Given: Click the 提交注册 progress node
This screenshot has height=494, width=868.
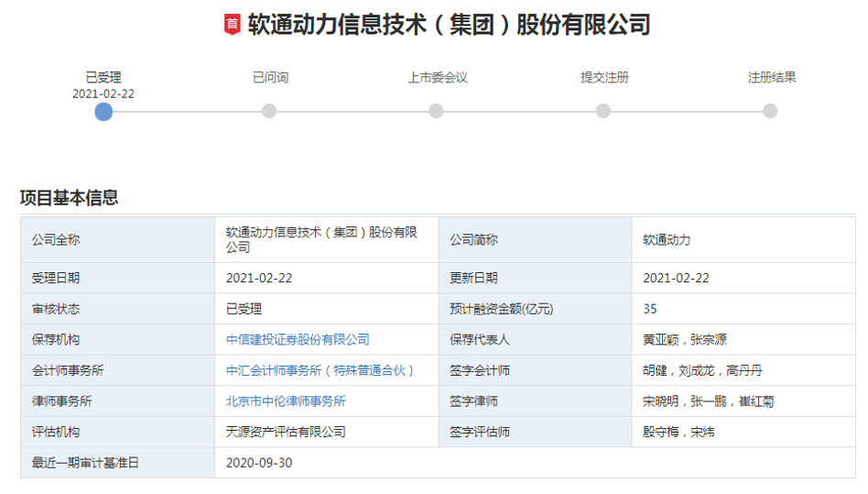Looking at the screenshot, I should (x=603, y=111).
